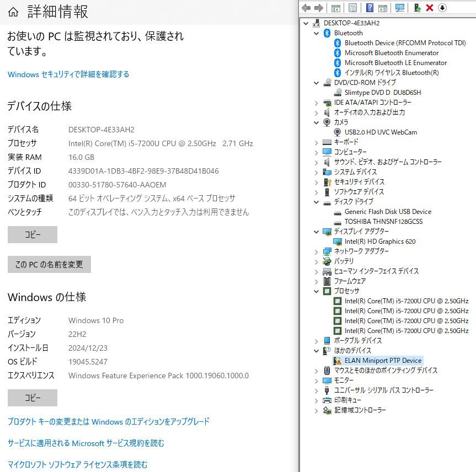The image size is (476, 472).
Task: Select the ポータブル デバイス tree category
Action: coord(358,341)
